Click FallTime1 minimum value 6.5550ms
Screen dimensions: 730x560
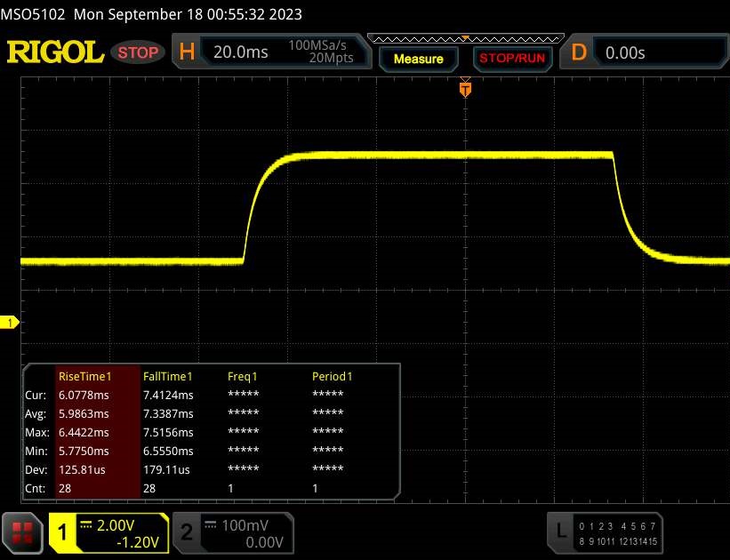[x=168, y=451]
